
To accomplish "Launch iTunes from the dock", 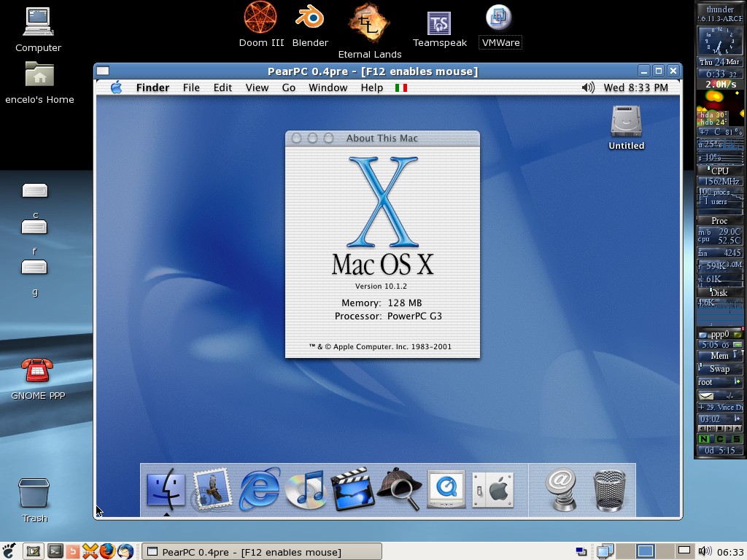I will coord(305,489).
